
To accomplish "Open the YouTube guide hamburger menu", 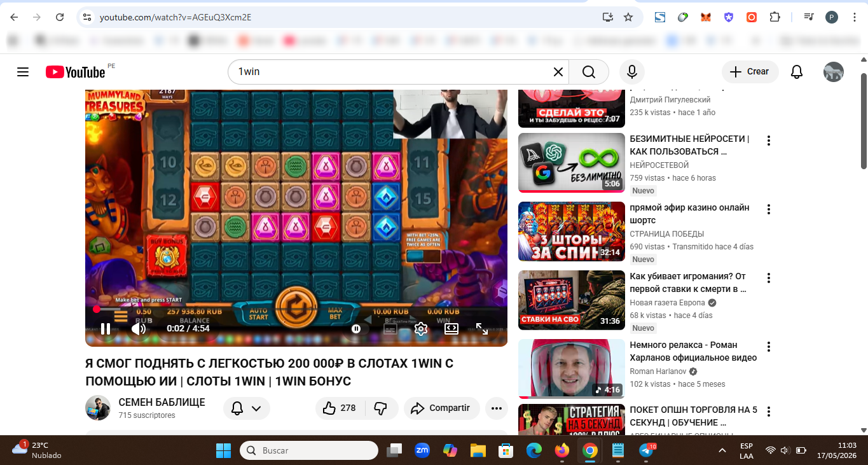I will (x=23, y=72).
